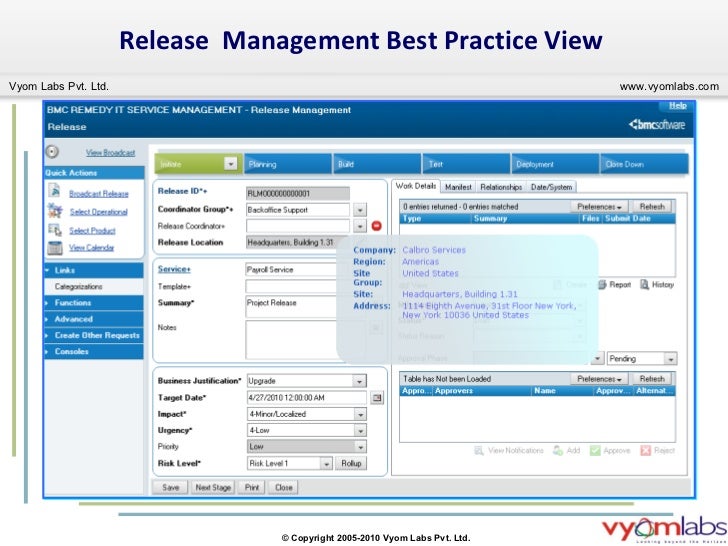Open the Select Product link

pos(92,230)
